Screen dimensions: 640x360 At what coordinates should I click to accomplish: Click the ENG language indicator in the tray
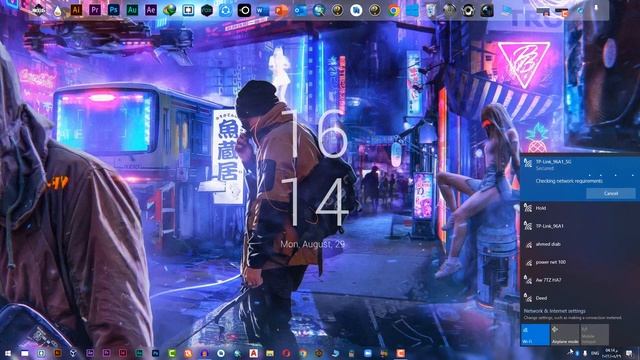(595, 353)
